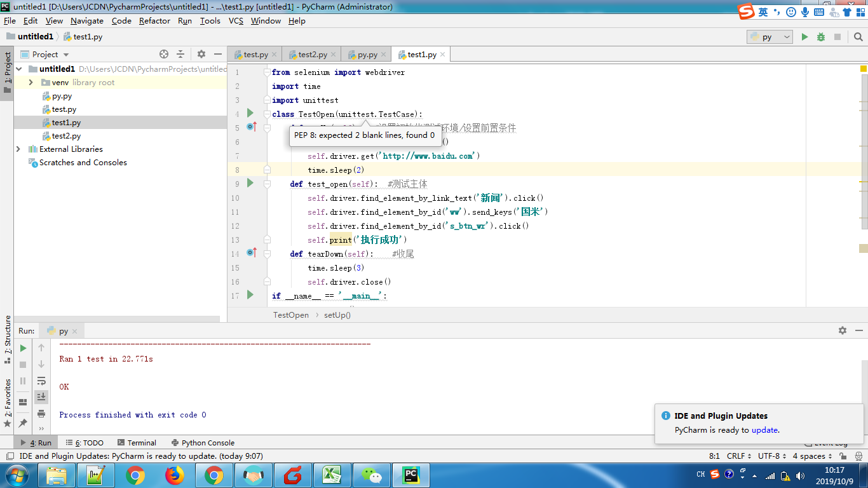Image resolution: width=868 pixels, height=488 pixels.
Task: Toggle tool window quick access bottom-left
Action: [x=10, y=456]
